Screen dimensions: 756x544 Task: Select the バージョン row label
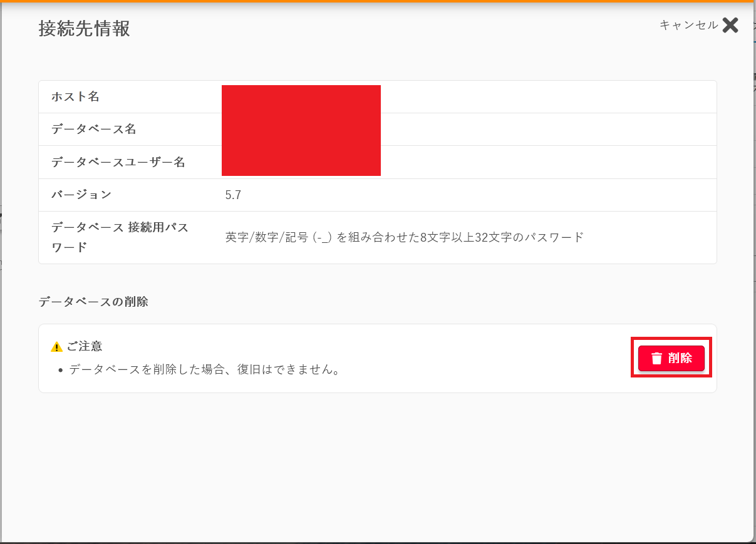[x=81, y=195]
